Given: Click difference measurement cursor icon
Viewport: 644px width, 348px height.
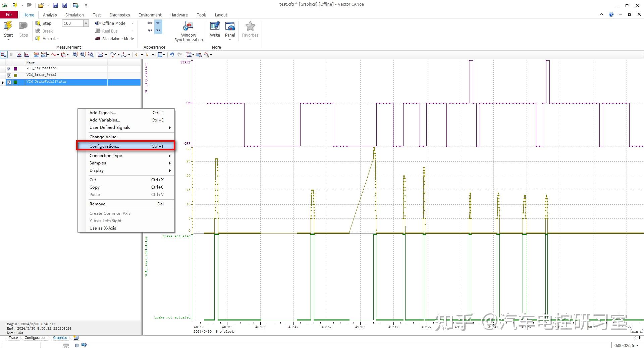Looking at the screenshot, I should pos(27,55).
